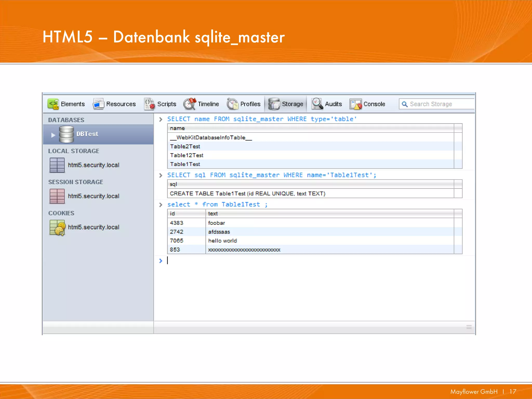Click the 'select * from Table1Test' query text
The image size is (532, 399).
pyautogui.click(x=217, y=204)
